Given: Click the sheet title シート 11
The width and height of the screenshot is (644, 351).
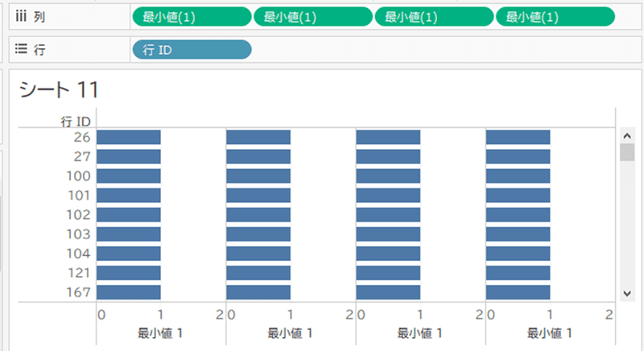Looking at the screenshot, I should click(x=59, y=89).
